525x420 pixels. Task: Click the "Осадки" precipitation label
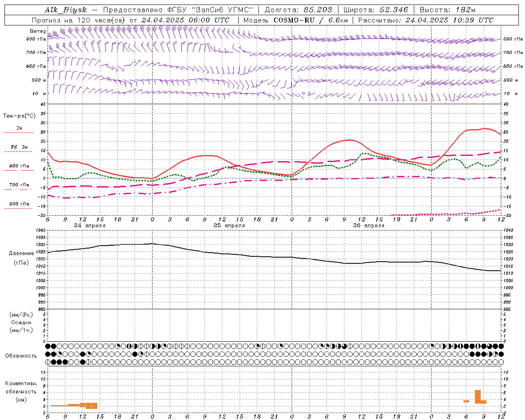(21, 322)
